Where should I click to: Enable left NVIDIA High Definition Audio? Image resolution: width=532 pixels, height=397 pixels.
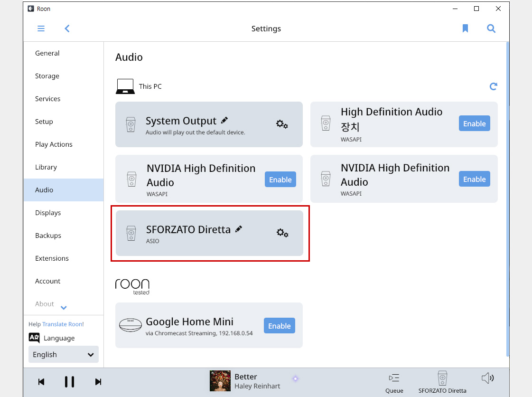280,180
